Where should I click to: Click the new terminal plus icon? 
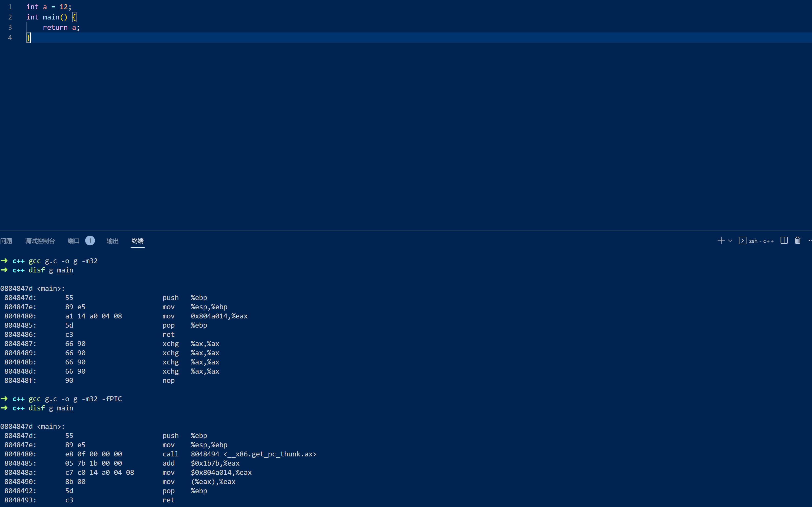[x=721, y=241]
